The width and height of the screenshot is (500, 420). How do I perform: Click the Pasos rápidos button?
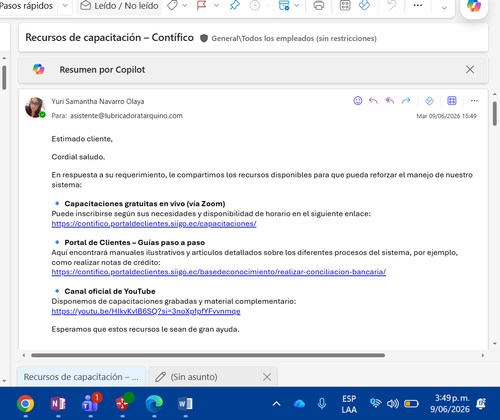(x=27, y=6)
